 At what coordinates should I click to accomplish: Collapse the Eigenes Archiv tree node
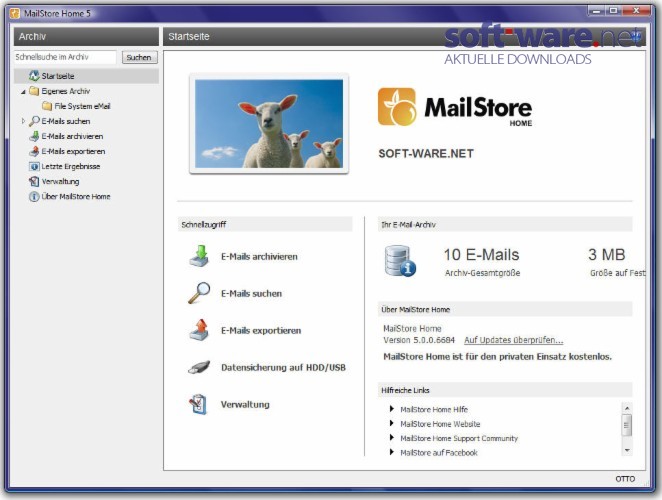pos(23,92)
